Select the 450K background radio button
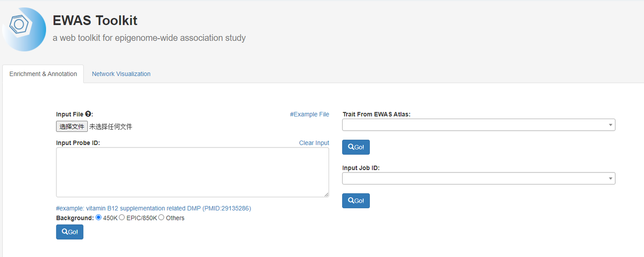The height and width of the screenshot is (257, 644). pyautogui.click(x=99, y=218)
